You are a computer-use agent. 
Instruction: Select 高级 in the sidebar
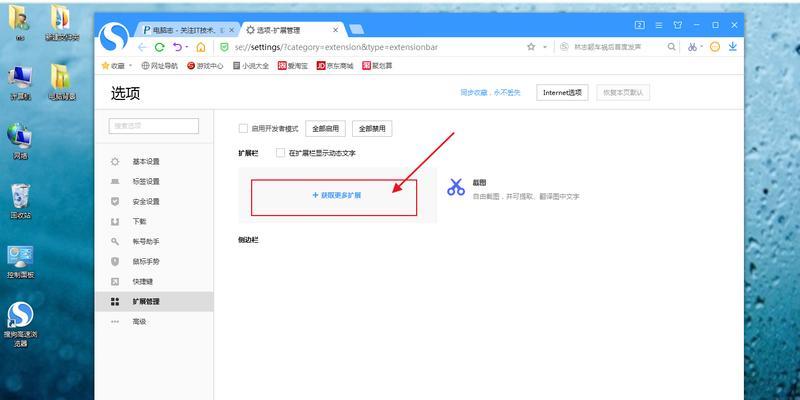(154, 321)
